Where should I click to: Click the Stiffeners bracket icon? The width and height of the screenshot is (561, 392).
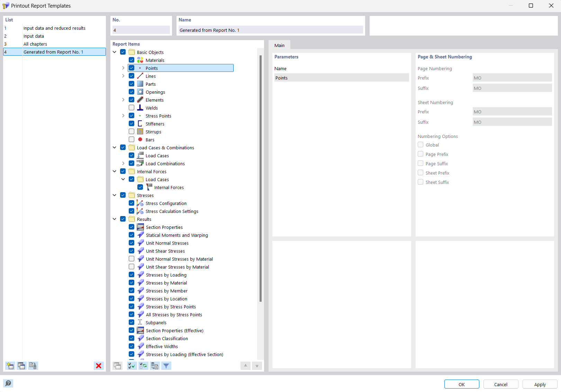click(140, 124)
